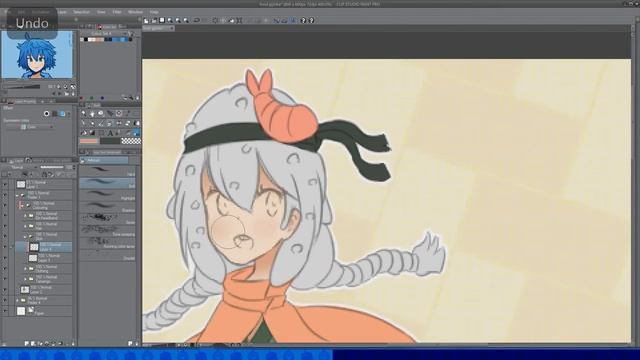The width and height of the screenshot is (640, 360).
Task: Click the white square icon in command bar
Action: click(x=162, y=20)
